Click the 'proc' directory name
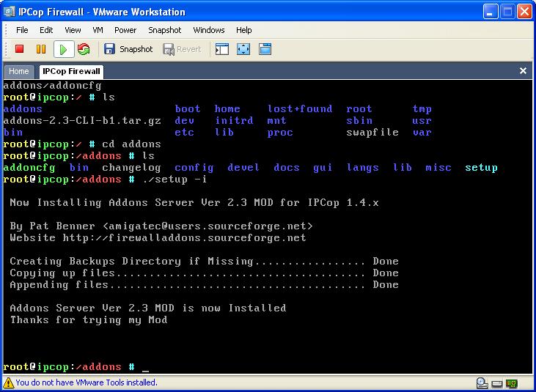Screen dimensions: 536x392 280,133
